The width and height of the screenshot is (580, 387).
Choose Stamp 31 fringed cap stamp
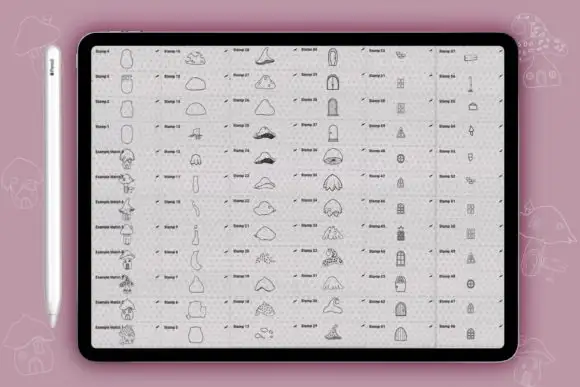[333, 283]
